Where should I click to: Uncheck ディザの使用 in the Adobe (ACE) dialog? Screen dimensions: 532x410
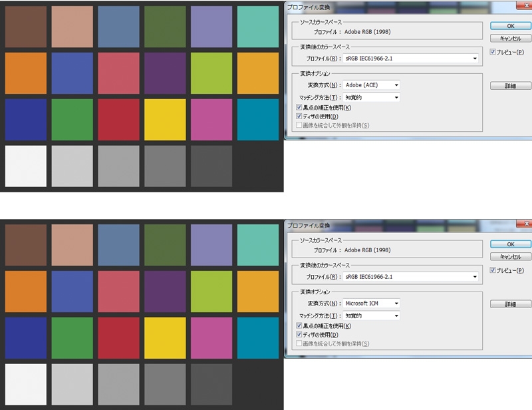[x=299, y=116]
